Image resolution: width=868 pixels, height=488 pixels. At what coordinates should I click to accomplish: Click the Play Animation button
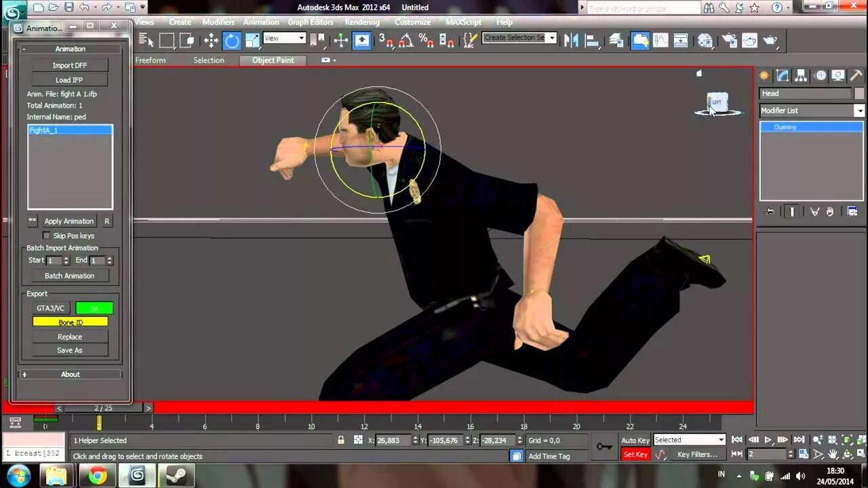(x=768, y=440)
